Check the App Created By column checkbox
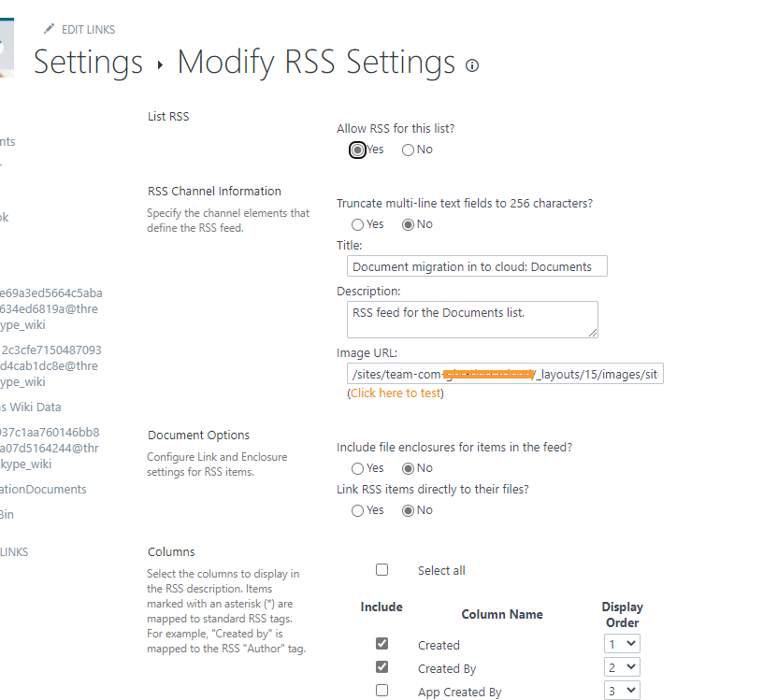This screenshot has width=763, height=700. [382, 691]
